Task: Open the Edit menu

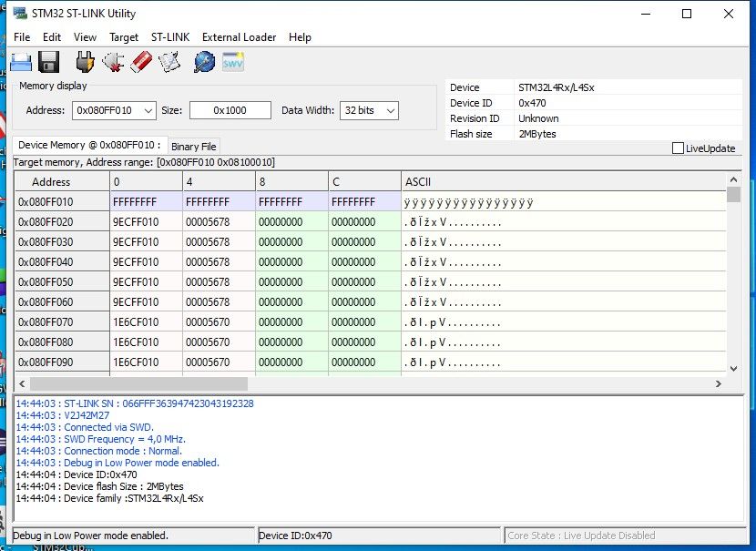Action: click(x=52, y=37)
